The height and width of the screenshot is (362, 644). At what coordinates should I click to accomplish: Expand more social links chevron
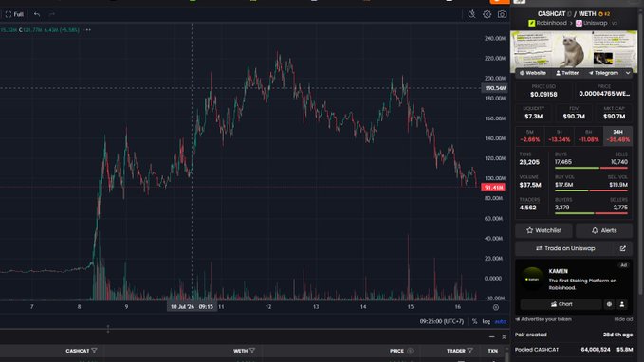[x=628, y=73]
